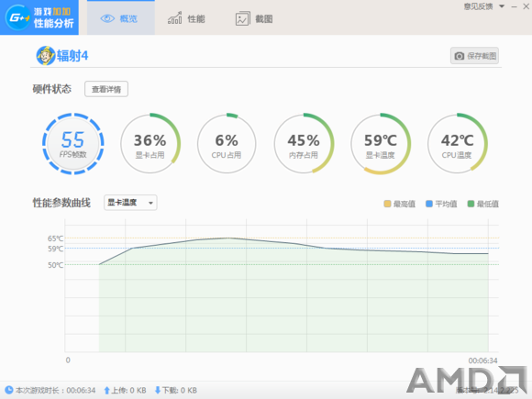Viewport: 532px width, 399px height.
Task: Click the 55 FPS帧数 gauge
Action: pos(73,143)
